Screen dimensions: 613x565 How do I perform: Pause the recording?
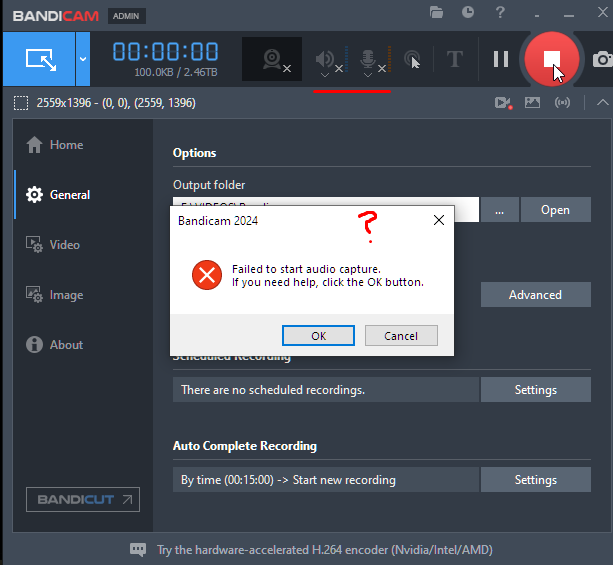(x=501, y=59)
